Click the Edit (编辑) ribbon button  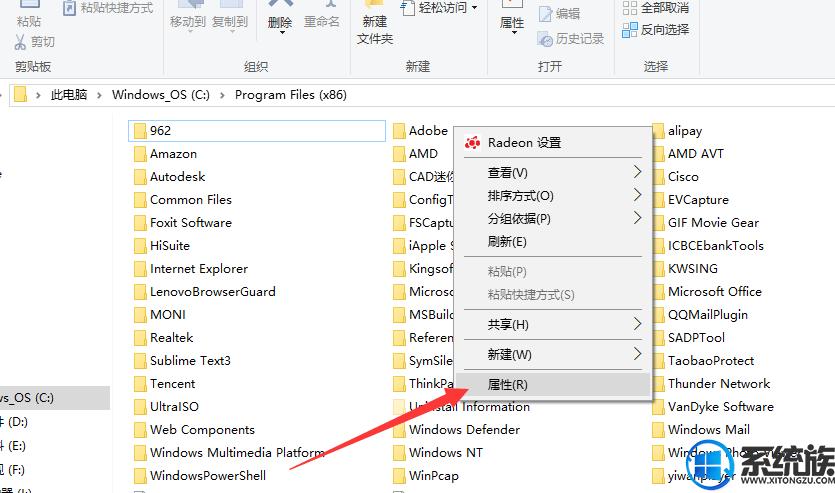point(559,14)
